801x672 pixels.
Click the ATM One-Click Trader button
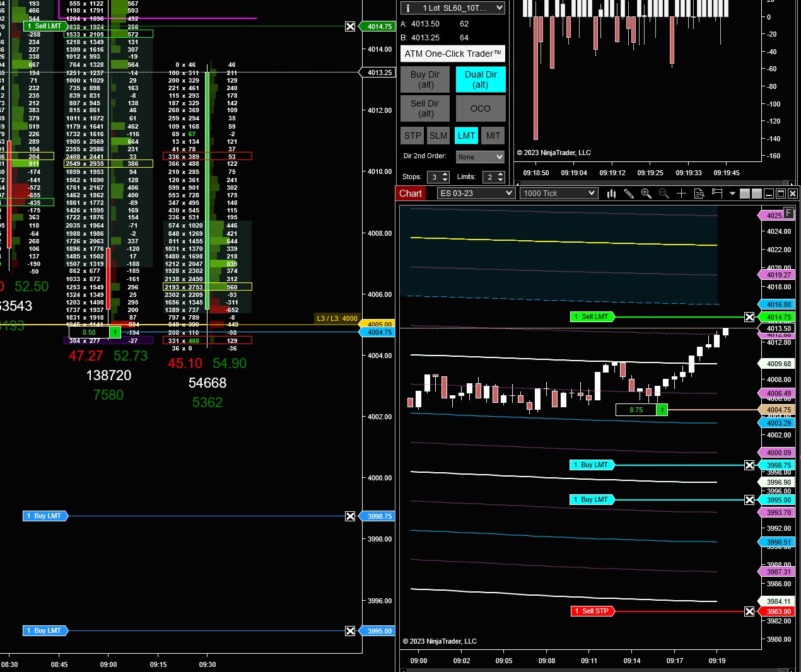(x=453, y=54)
